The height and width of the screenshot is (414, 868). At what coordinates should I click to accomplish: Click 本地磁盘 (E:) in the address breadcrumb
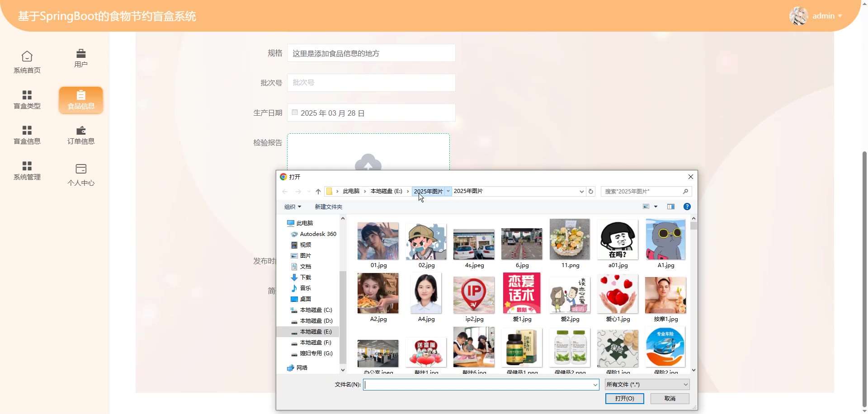387,191
